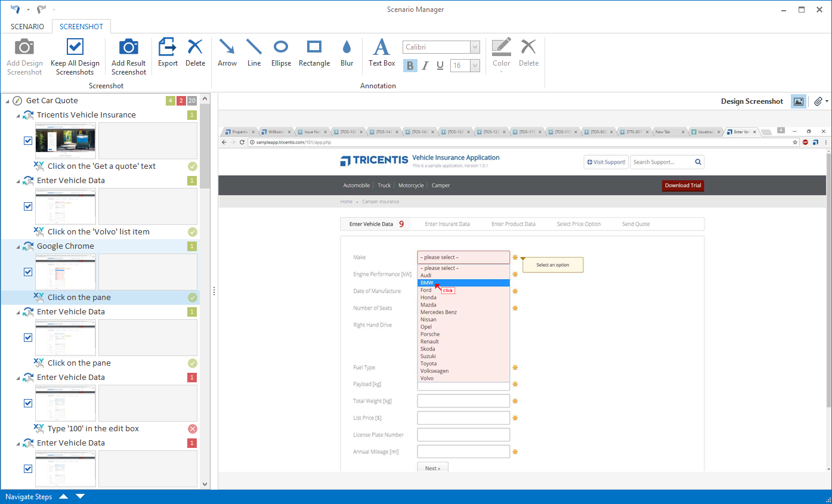Viewport: 832px width, 504px height.
Task: Collapse the Get Car Quote tree node
Action: pyautogui.click(x=7, y=101)
